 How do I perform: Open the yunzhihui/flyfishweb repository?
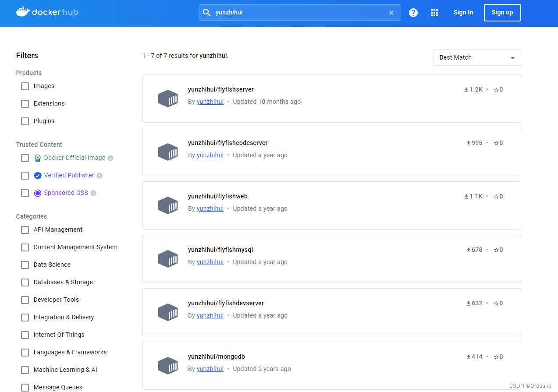[217, 196]
